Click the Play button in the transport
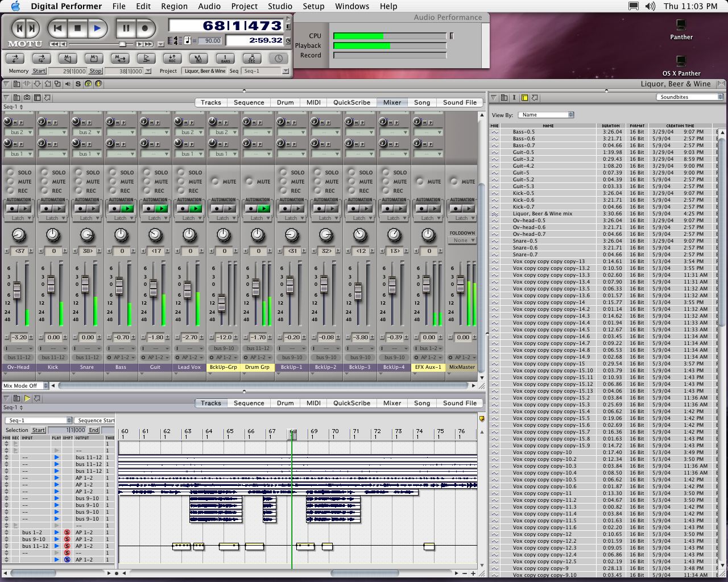This screenshot has width=728, height=582. coord(97,28)
